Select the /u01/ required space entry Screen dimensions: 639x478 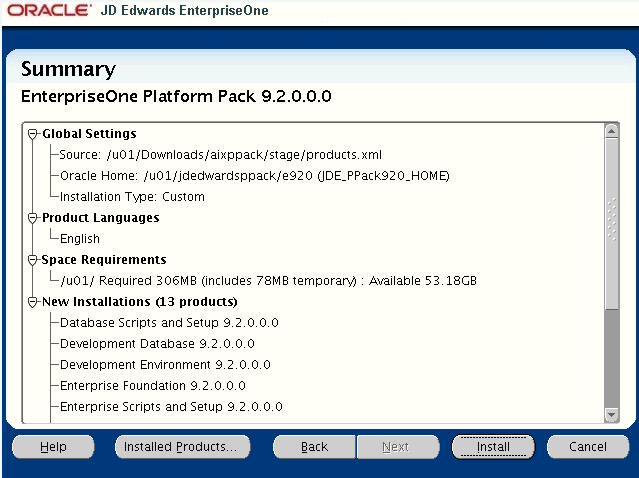pyautogui.click(x=268, y=281)
